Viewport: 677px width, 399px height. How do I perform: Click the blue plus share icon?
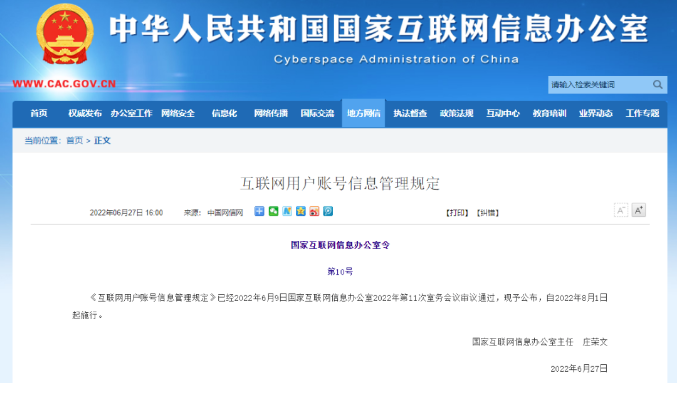pos(259,211)
